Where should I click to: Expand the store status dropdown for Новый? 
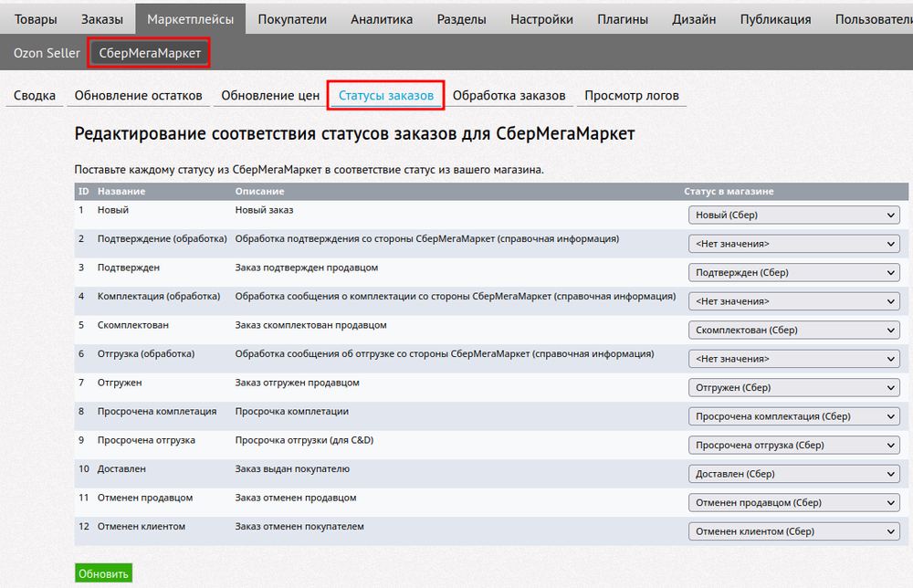pyautogui.click(x=793, y=215)
